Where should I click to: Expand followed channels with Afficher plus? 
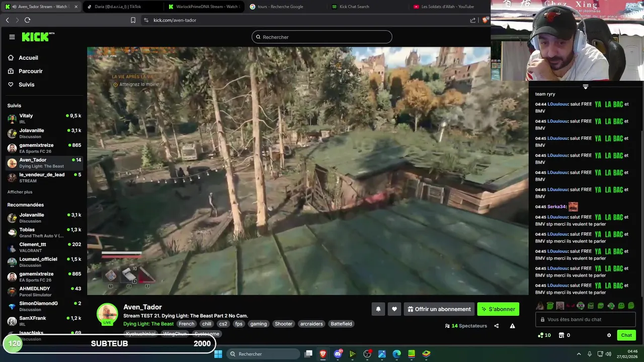(20, 192)
